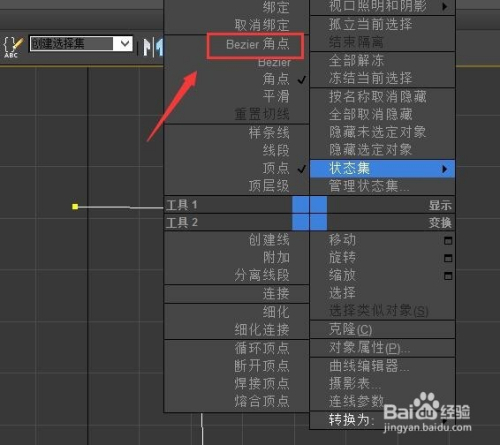Image resolution: width=500 pixels, height=445 pixels.
Task: Click 结束隔离 menu entry
Action: 356,42
